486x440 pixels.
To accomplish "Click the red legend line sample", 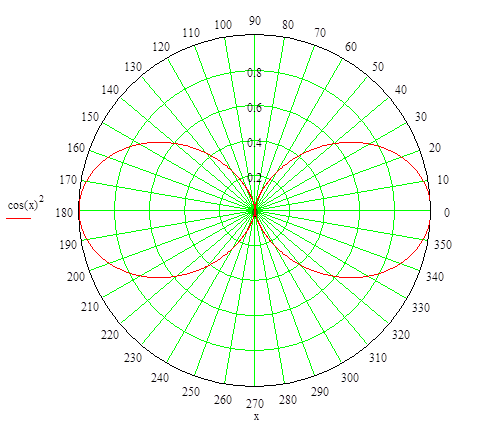I will tap(18, 219).
